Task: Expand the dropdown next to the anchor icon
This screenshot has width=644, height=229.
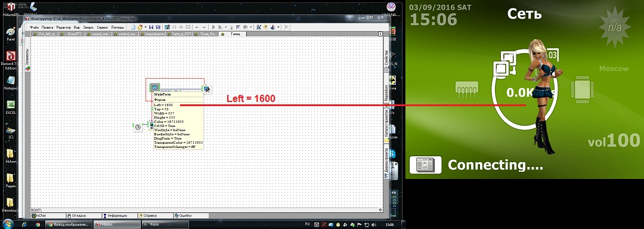Action: tap(278, 27)
